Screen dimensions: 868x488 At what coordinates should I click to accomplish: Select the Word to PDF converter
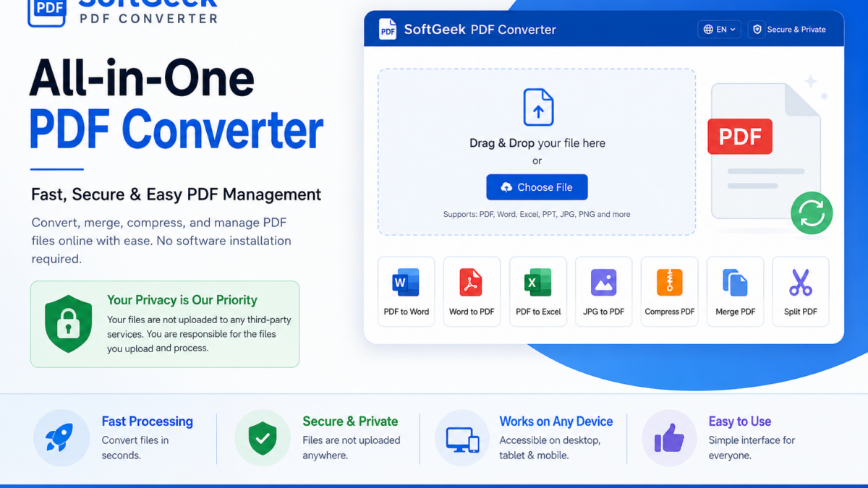472,291
